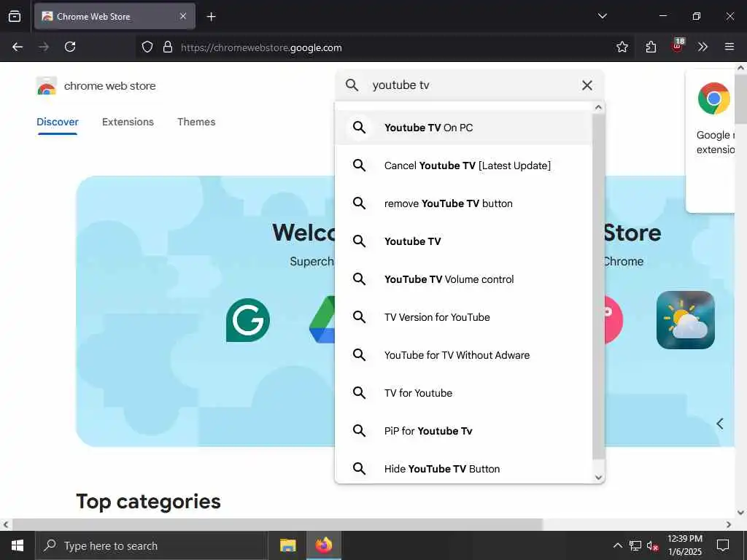This screenshot has width=747, height=560.
Task: Open the Firefox View icon in the tab strip
Action: 15,16
